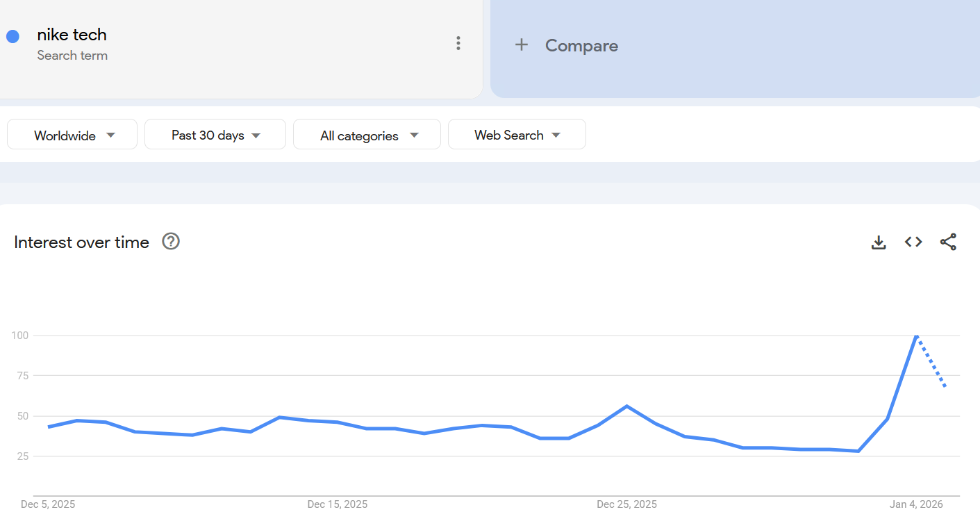Screen dimensions: 980x512
Task: Expand the All categories dropdown
Action: point(367,135)
